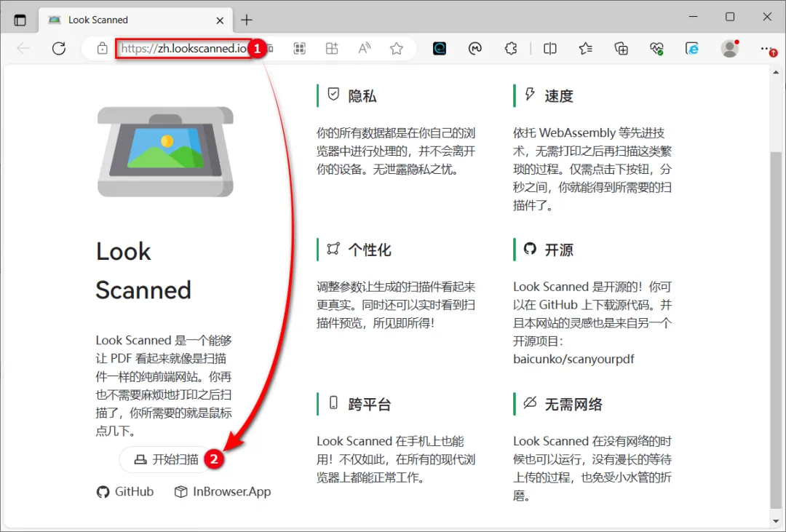Refresh the current page
Screen dimensions: 786x532
[x=59, y=49]
